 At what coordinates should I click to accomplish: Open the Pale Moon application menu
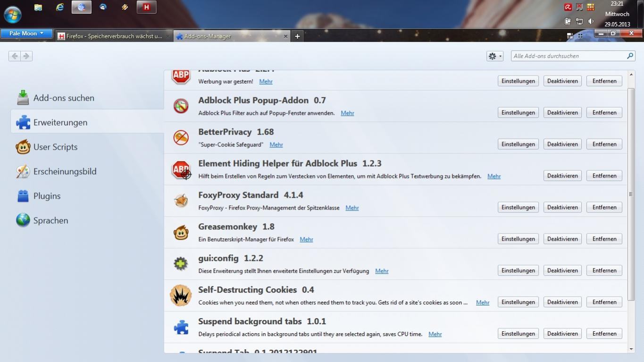(x=26, y=34)
